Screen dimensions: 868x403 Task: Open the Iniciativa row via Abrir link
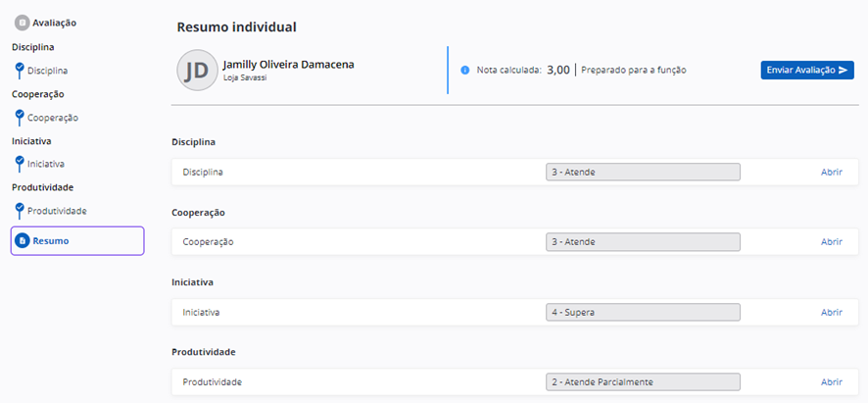(831, 312)
